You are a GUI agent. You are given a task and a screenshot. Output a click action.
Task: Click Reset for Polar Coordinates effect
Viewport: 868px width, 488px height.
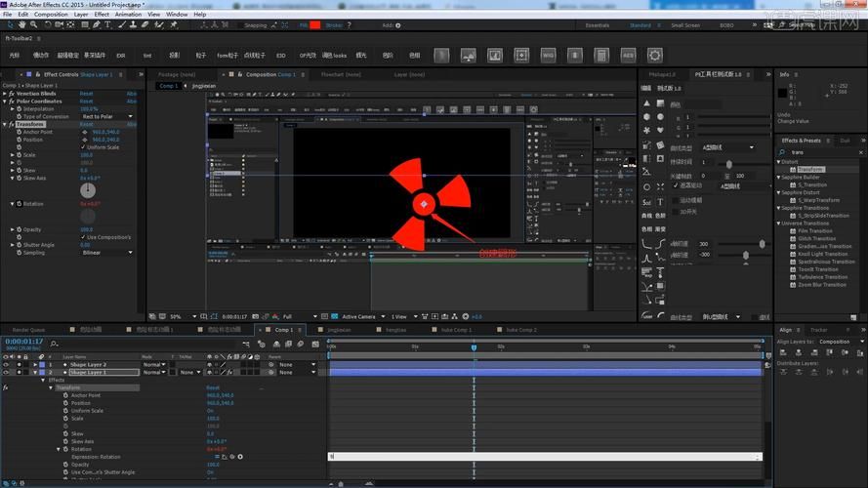pos(86,102)
